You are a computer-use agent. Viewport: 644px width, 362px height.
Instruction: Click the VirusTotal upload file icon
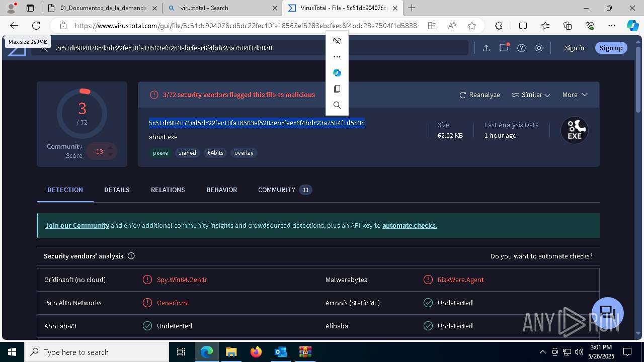pos(486,48)
